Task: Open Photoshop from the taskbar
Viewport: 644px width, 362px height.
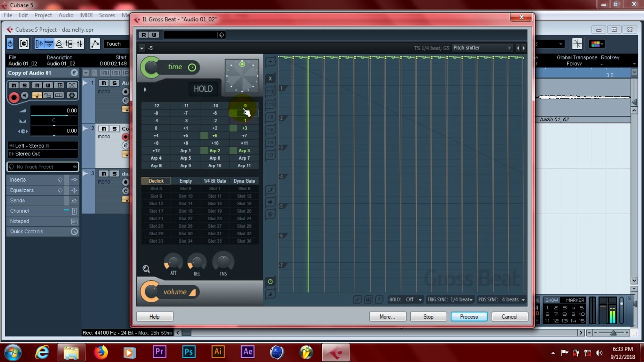Action: point(189,352)
